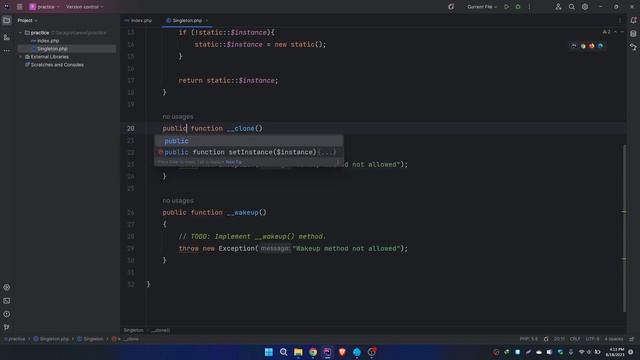Change CRLF line separator

tap(575, 339)
